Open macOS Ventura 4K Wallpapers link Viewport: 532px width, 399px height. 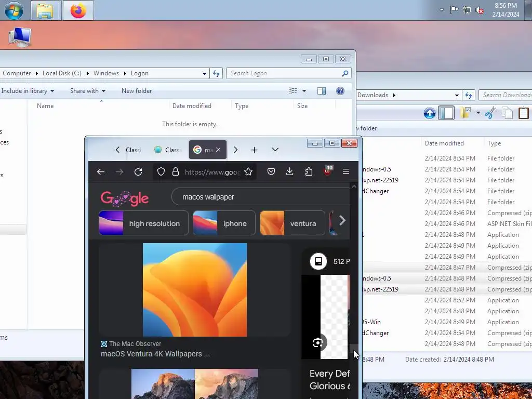pos(155,354)
